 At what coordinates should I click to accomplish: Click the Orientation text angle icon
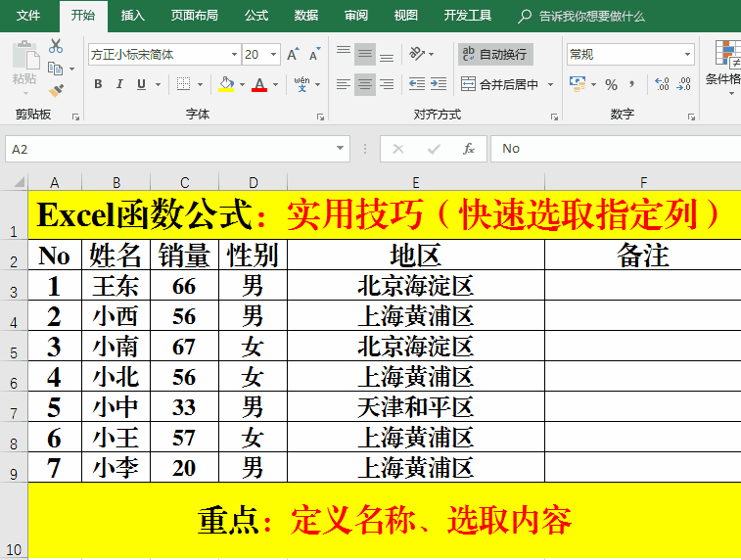point(418,54)
